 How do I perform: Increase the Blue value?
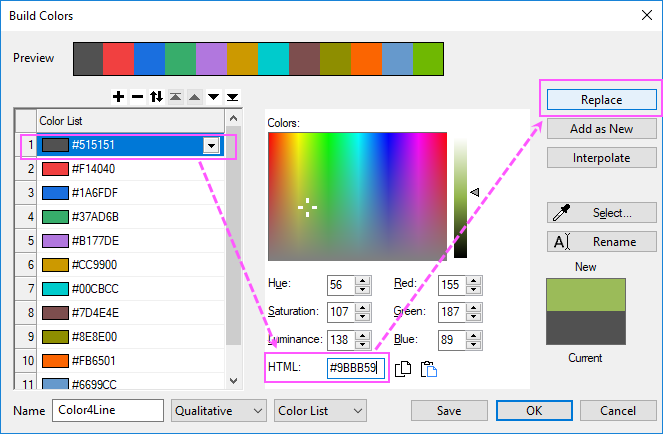474,335
